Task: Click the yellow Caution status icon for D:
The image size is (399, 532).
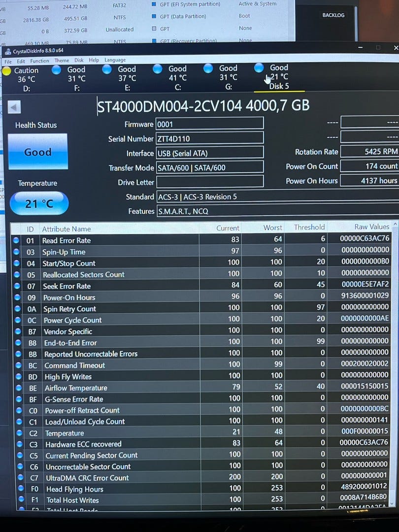Action: 6,71
